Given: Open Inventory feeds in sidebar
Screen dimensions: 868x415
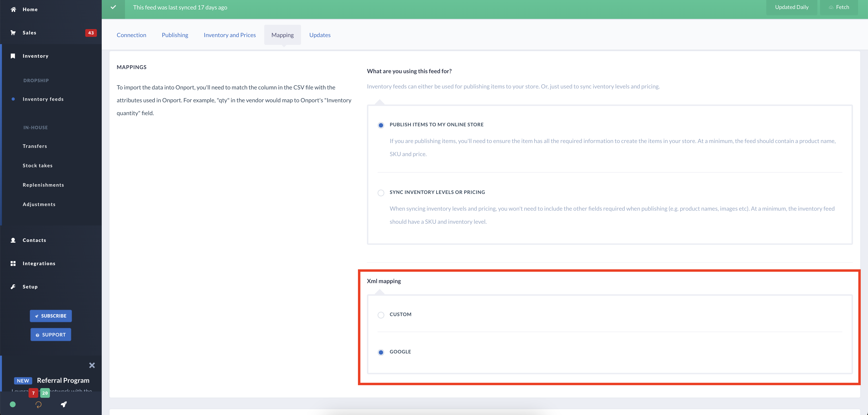Looking at the screenshot, I should pos(43,99).
